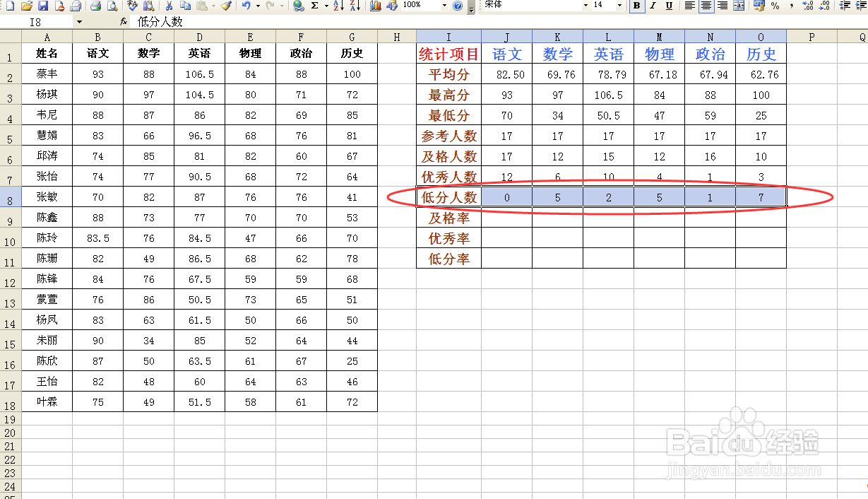
Task: Select the Sort Ascending icon
Action: (x=339, y=6)
